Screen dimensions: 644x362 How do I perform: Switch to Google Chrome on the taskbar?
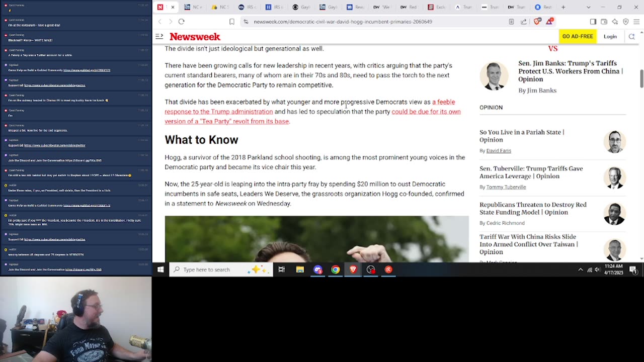[x=335, y=269]
